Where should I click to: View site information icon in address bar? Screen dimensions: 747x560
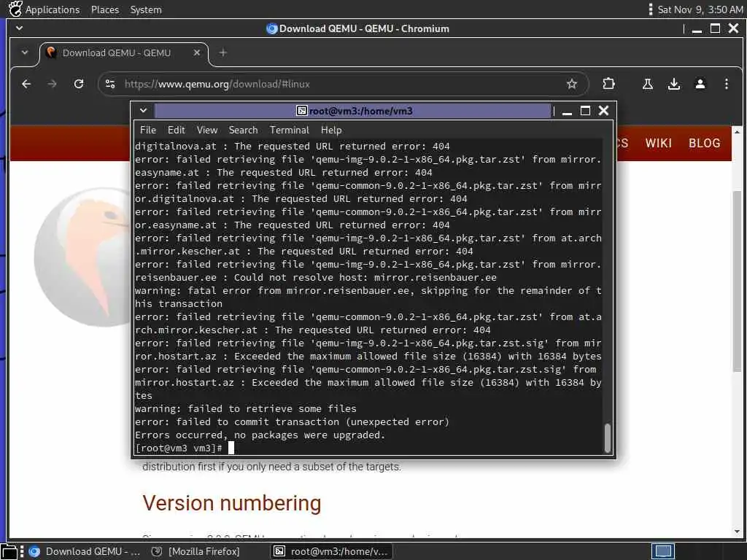tap(110, 84)
